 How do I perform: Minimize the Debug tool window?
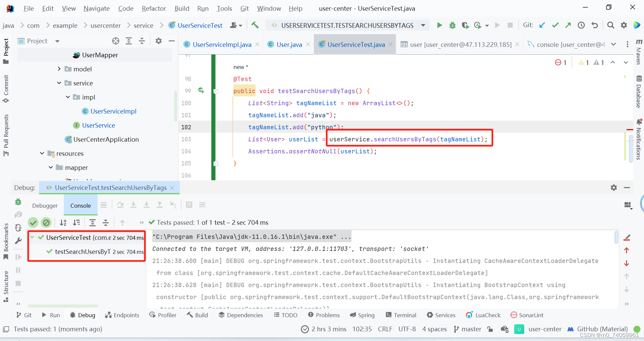627,188
